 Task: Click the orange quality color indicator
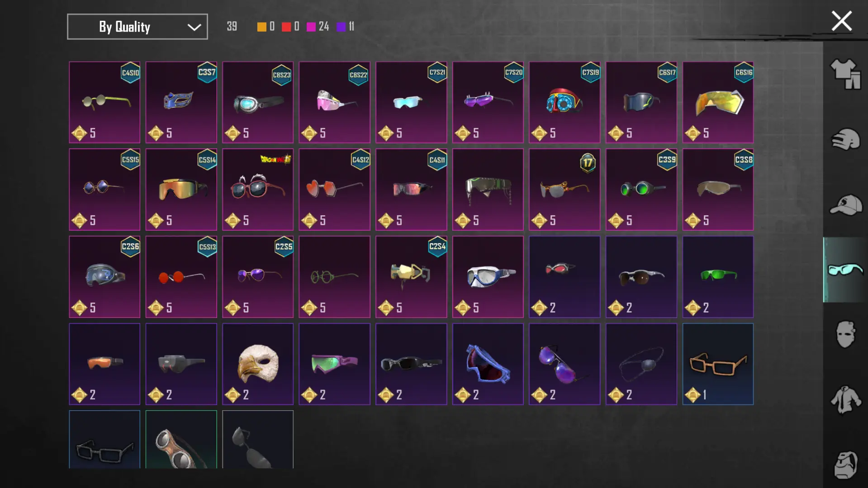click(x=262, y=27)
